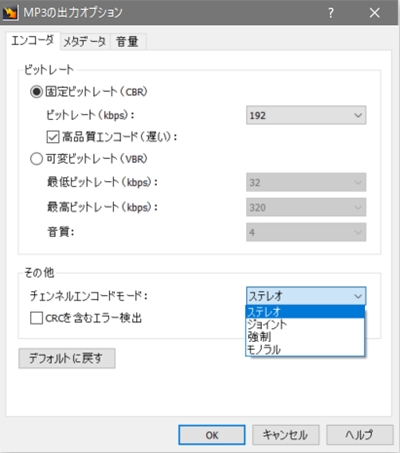Choose ステレオ from the dropdown list
Screen dimensions: 400x453
coord(305,312)
